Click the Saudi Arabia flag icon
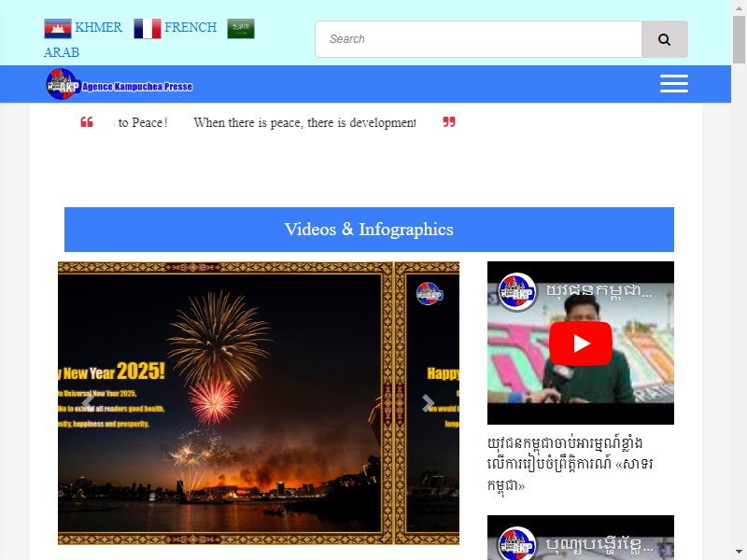Viewport: 747px width, 560px height. (x=241, y=28)
